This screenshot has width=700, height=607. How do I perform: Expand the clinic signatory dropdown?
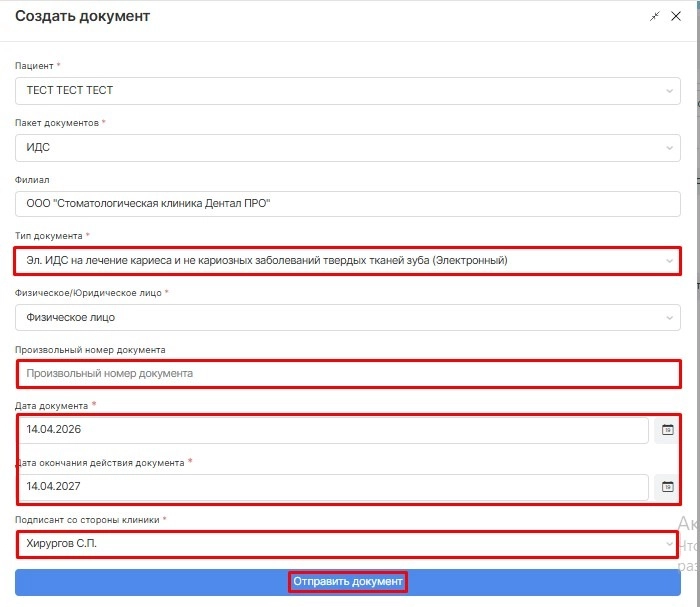[669, 544]
